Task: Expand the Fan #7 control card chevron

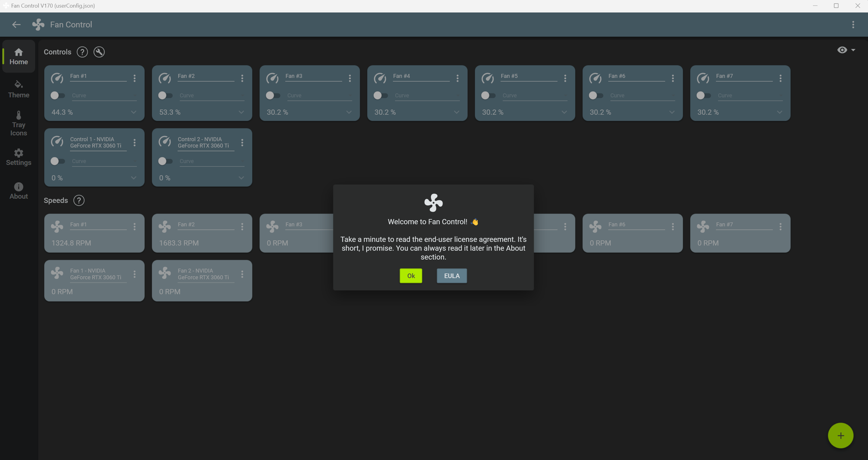Action: (779, 112)
